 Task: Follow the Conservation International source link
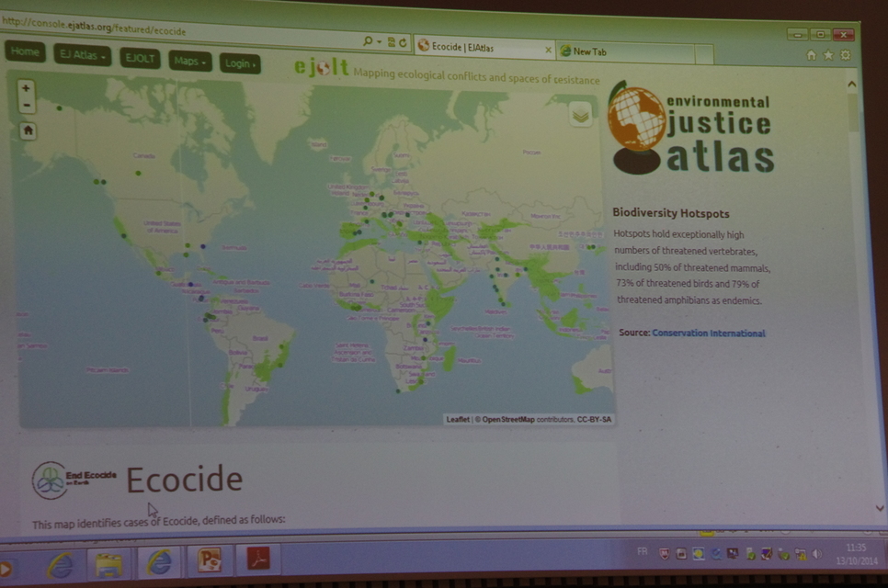(709, 333)
